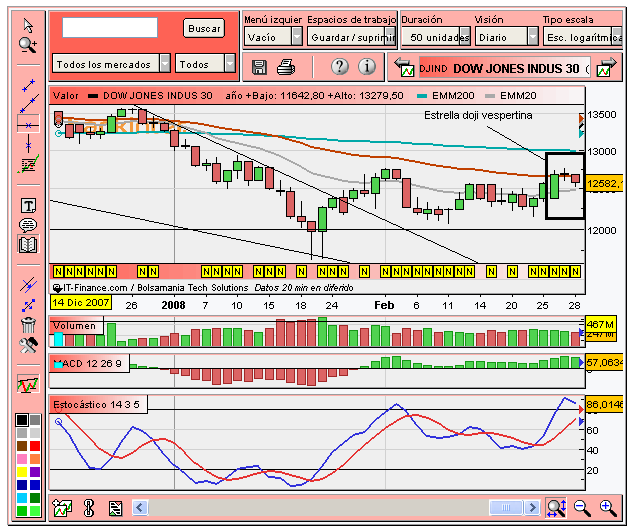
Task: Click the last N news marker
Action: pyautogui.click(x=575, y=271)
